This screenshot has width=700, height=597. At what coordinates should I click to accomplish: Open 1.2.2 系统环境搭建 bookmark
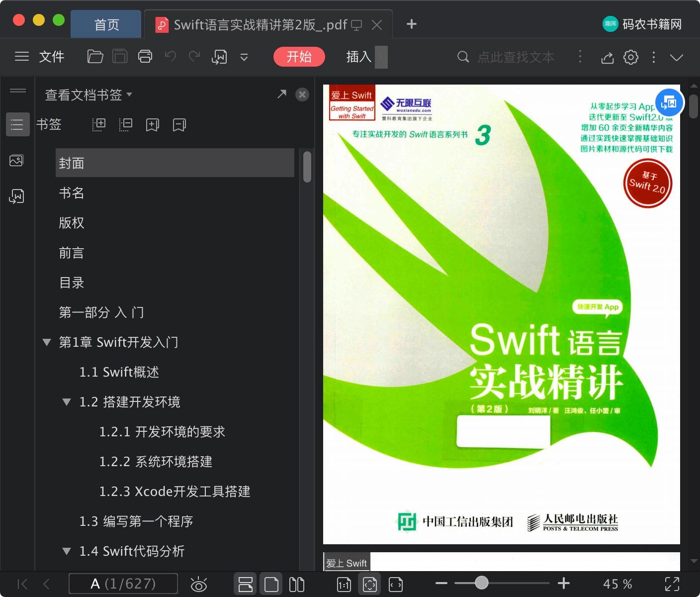pyautogui.click(x=156, y=462)
